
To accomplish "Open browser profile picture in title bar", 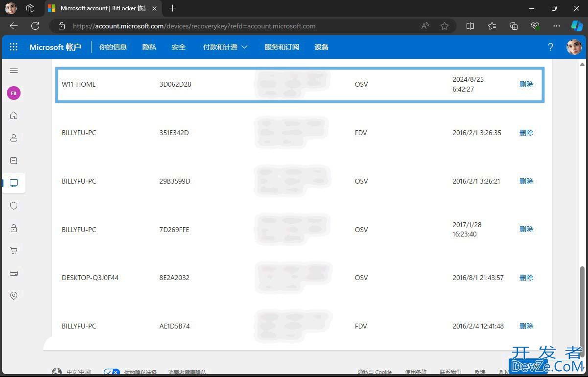I will click(11, 8).
